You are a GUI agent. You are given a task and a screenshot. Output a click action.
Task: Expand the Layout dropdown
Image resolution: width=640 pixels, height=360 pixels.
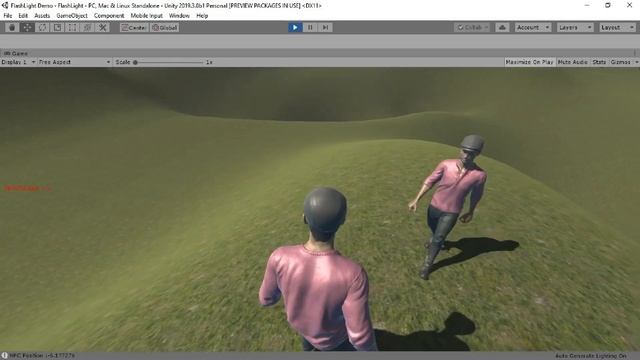point(617,27)
